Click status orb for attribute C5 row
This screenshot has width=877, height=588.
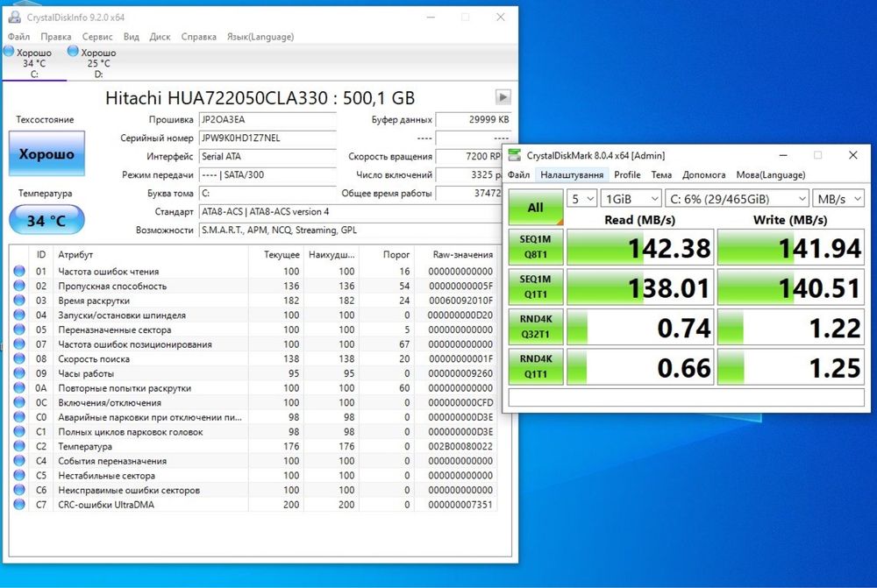[x=19, y=475]
